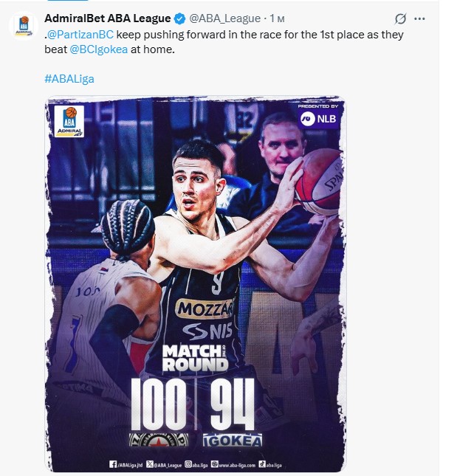The image size is (457, 476).
Task: Click the Partizan club crest under 100
Action: tap(159, 440)
